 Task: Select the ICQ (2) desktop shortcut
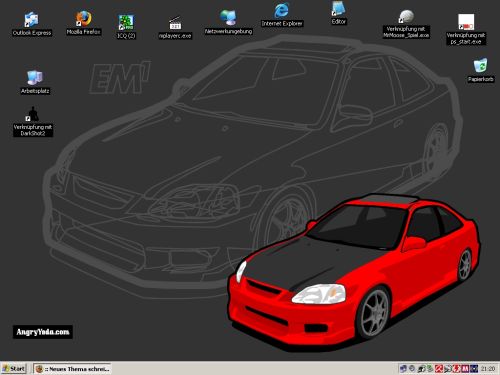click(126, 27)
